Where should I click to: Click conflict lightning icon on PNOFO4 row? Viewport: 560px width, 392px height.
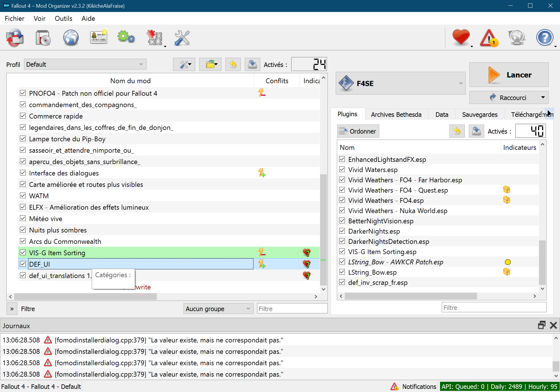click(262, 93)
